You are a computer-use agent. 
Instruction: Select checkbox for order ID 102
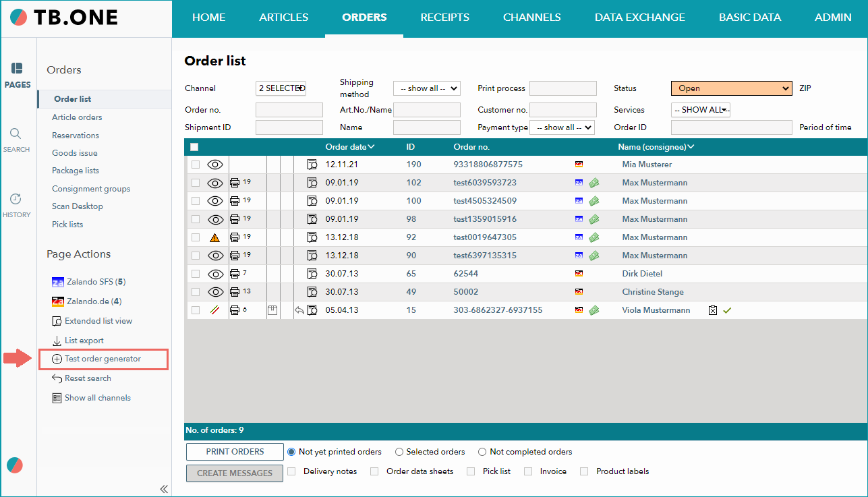(x=196, y=183)
